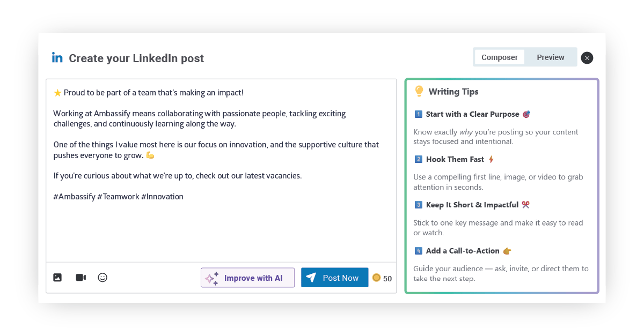The width and height of the screenshot is (644, 336).
Task: Click the add image icon
Action: pyautogui.click(x=57, y=278)
